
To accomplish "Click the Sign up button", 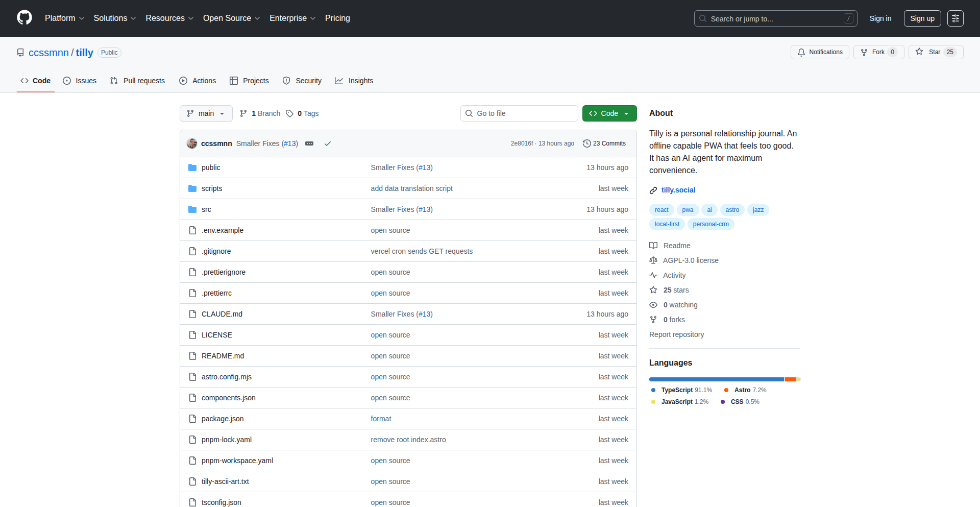I will pos(922,18).
